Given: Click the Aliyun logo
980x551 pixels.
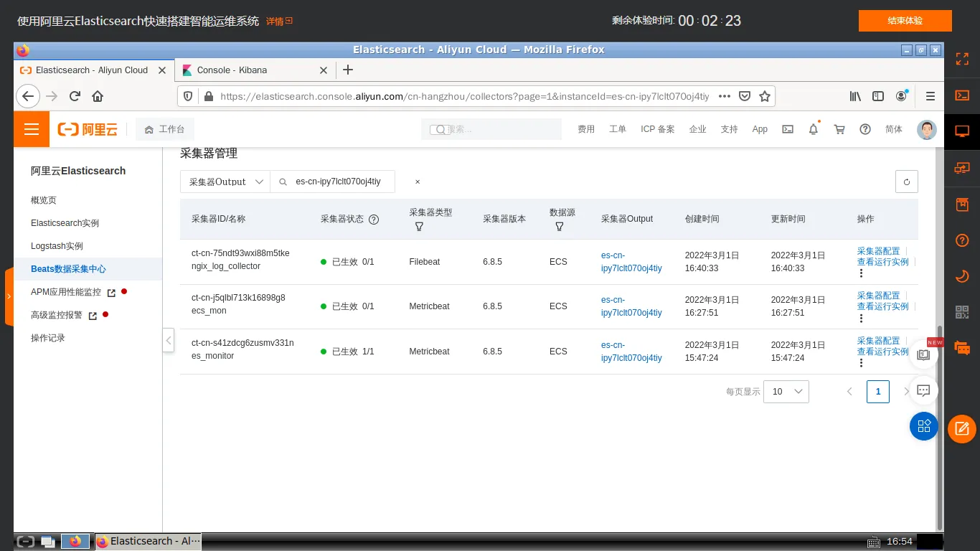Looking at the screenshot, I should click(x=88, y=129).
